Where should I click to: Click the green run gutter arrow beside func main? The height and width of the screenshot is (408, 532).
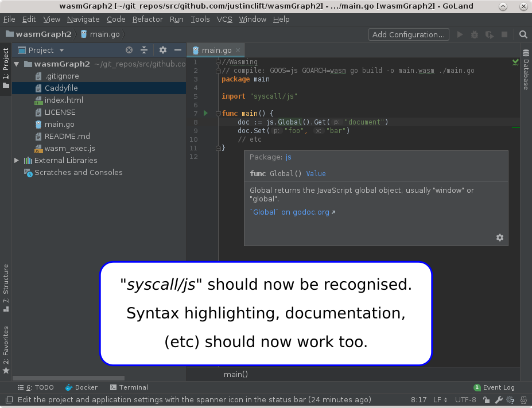[x=205, y=113]
